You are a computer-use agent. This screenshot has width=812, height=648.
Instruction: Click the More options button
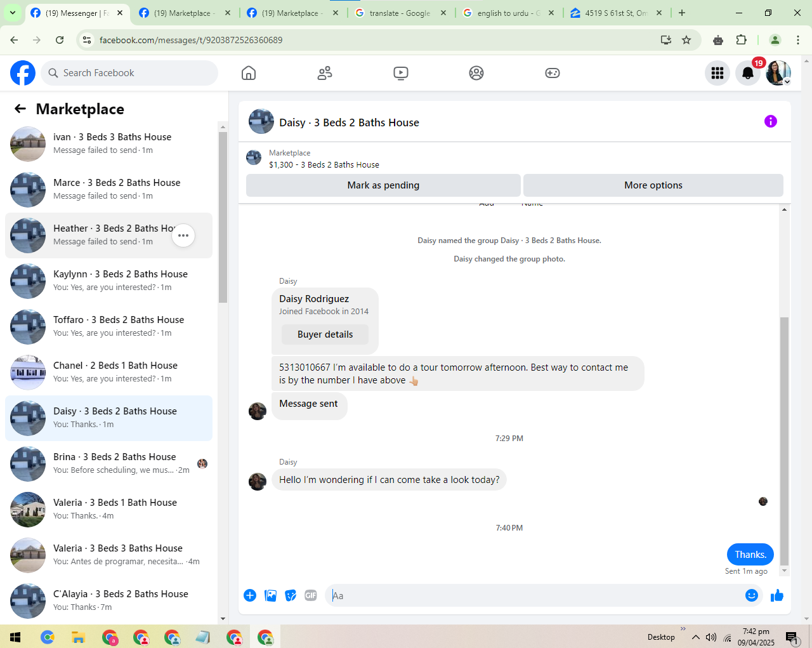[x=653, y=185]
